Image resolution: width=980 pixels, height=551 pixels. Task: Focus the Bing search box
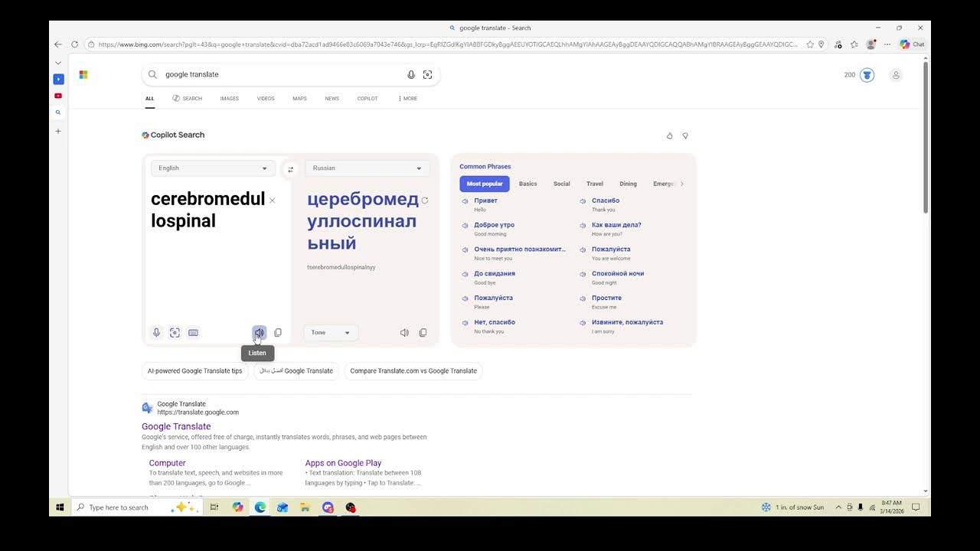pyautogui.click(x=291, y=74)
